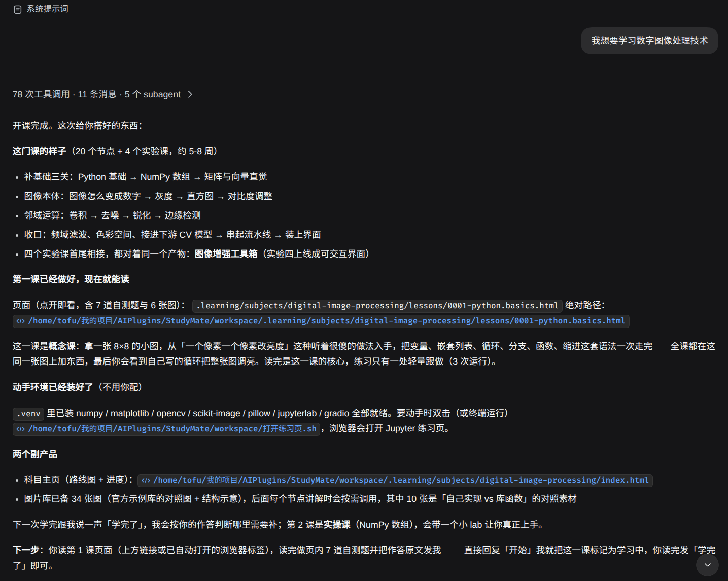Click the inline relative path .learning/subjects lessons code

click(377, 306)
